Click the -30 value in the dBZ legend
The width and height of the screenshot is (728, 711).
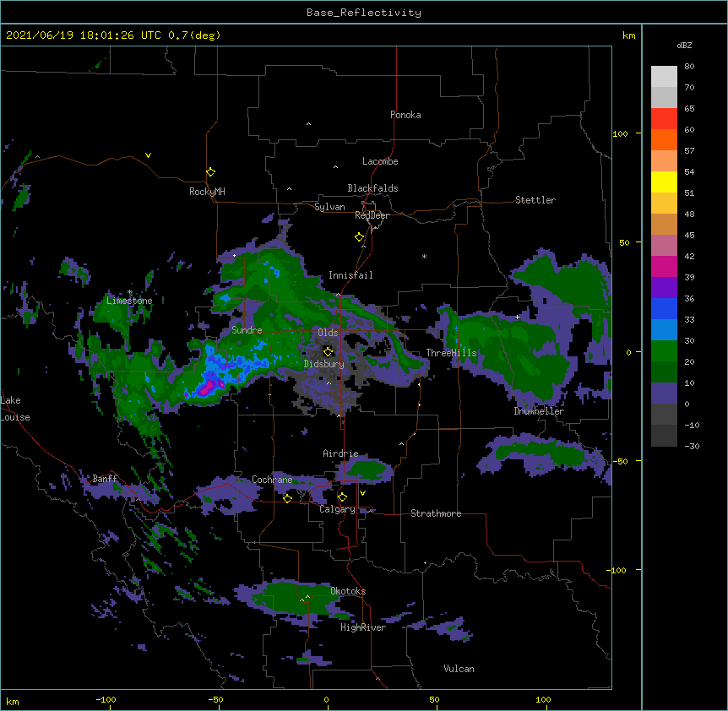coord(692,447)
